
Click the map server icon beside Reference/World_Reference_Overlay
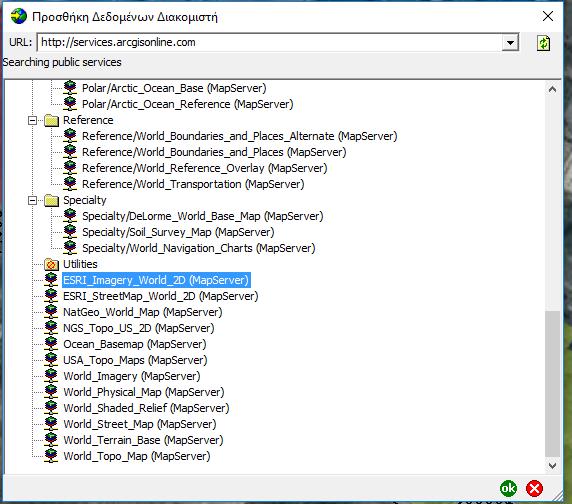(x=70, y=168)
